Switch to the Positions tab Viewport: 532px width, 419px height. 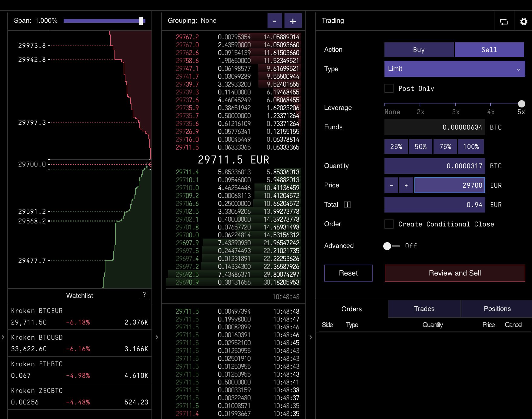point(497,309)
